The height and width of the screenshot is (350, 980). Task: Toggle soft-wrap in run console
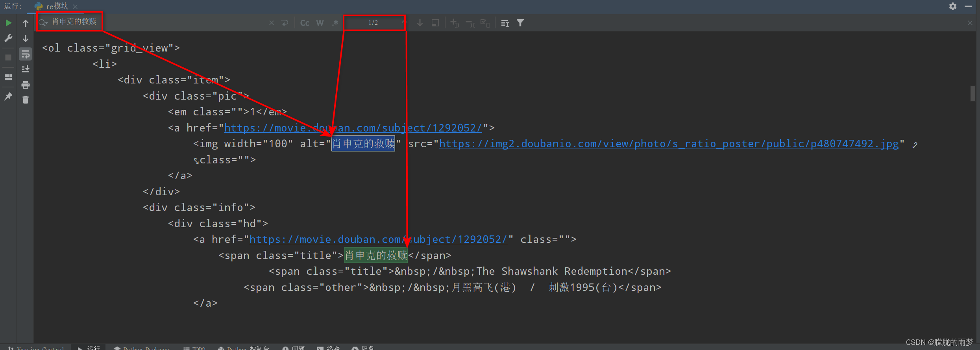(26, 54)
